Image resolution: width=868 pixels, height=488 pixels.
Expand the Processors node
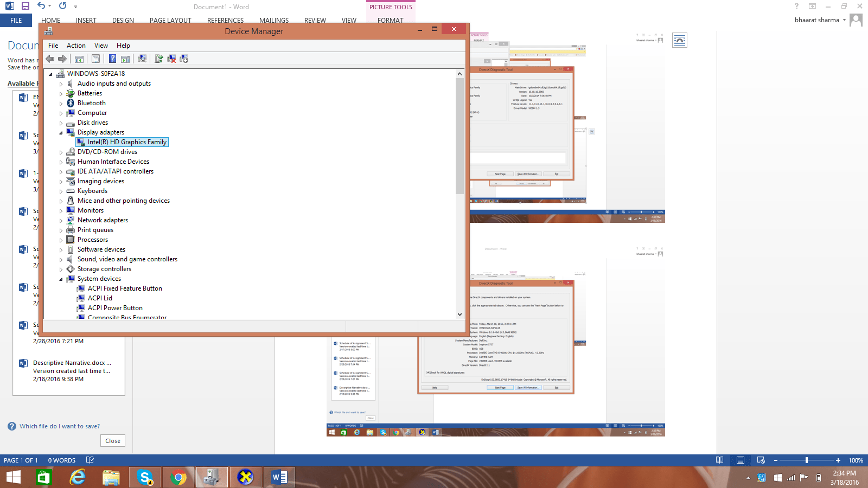[x=61, y=240]
